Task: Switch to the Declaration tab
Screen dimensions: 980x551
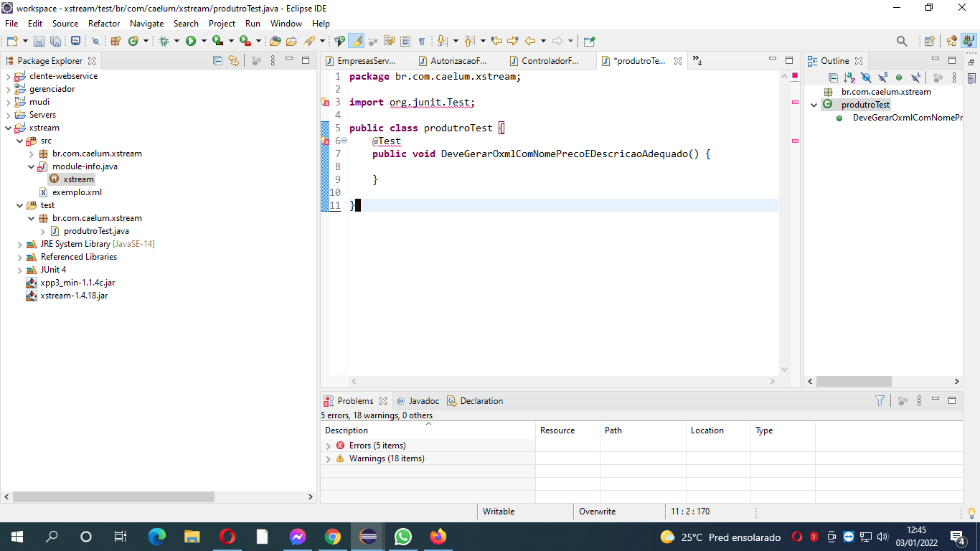Action: tap(475, 401)
